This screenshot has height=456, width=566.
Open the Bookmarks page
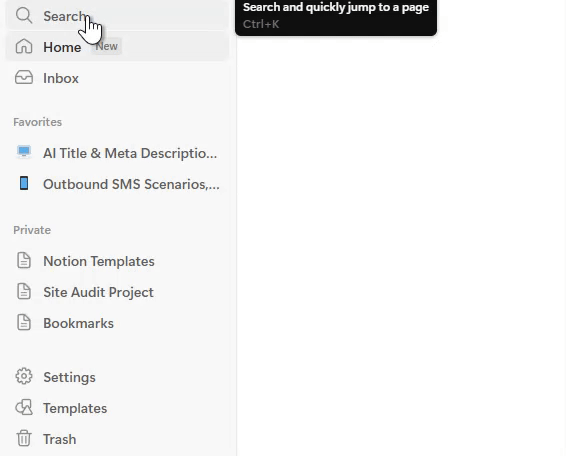[117, 323]
